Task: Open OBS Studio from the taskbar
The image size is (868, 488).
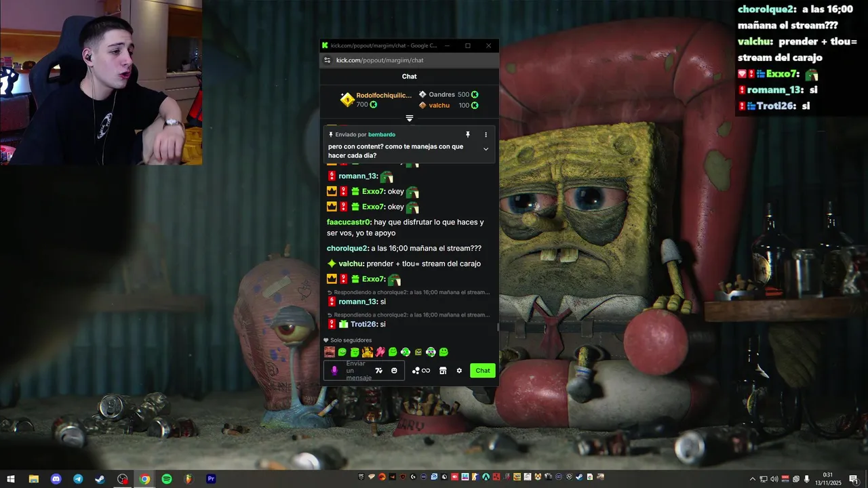Action: pyautogui.click(x=122, y=479)
